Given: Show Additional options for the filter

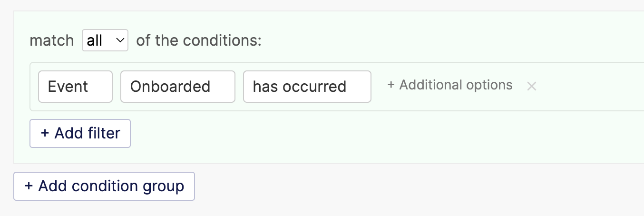Looking at the screenshot, I should 450,85.
